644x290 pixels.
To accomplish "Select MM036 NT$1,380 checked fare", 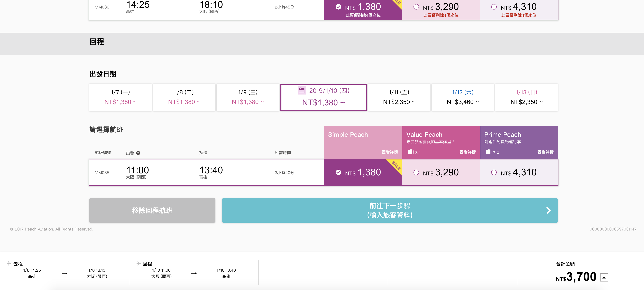I will point(338,7).
